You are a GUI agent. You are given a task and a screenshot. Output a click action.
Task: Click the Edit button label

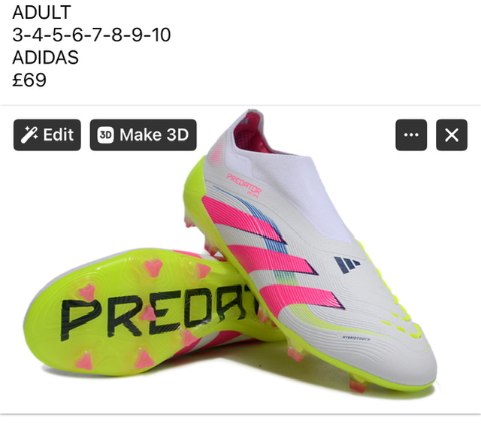click(x=59, y=135)
